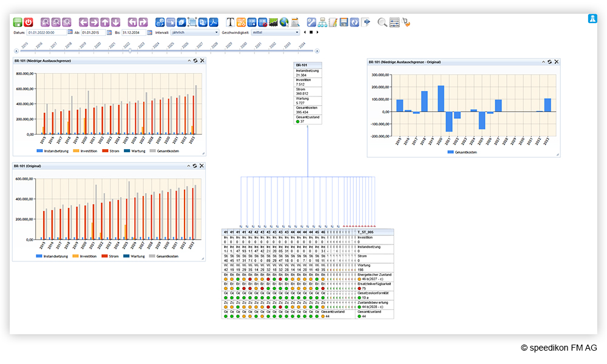This screenshot has width=607, height=364.
Task: Click the blue remove-table icon
Action: (x=262, y=22)
